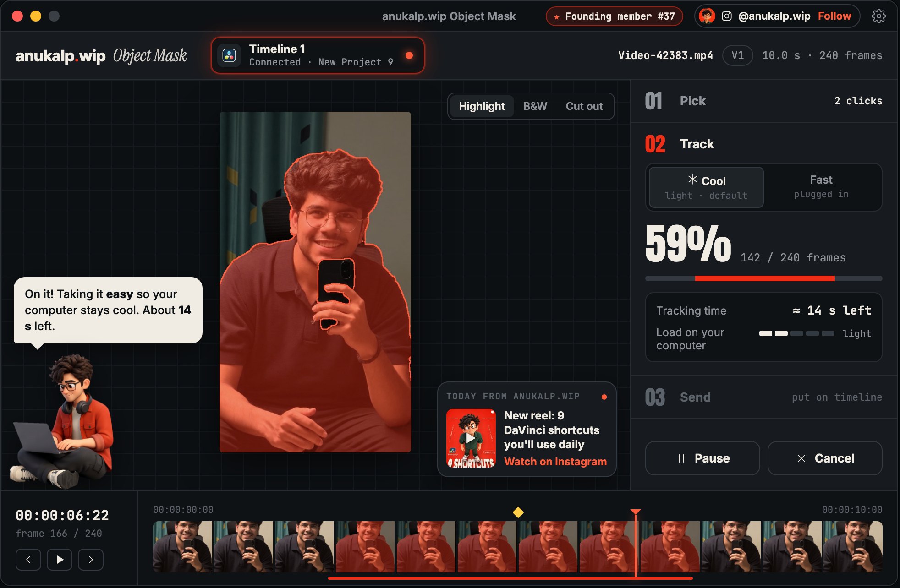
Task: Click the anukalp.wip Object Mask logo
Action: (101, 55)
